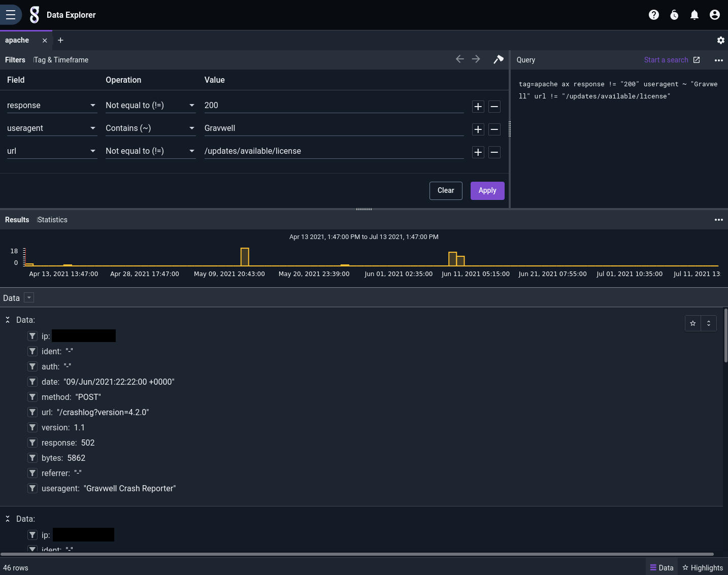Switch to Data view in footer
Image resolution: width=728 pixels, height=575 pixels.
(662, 567)
